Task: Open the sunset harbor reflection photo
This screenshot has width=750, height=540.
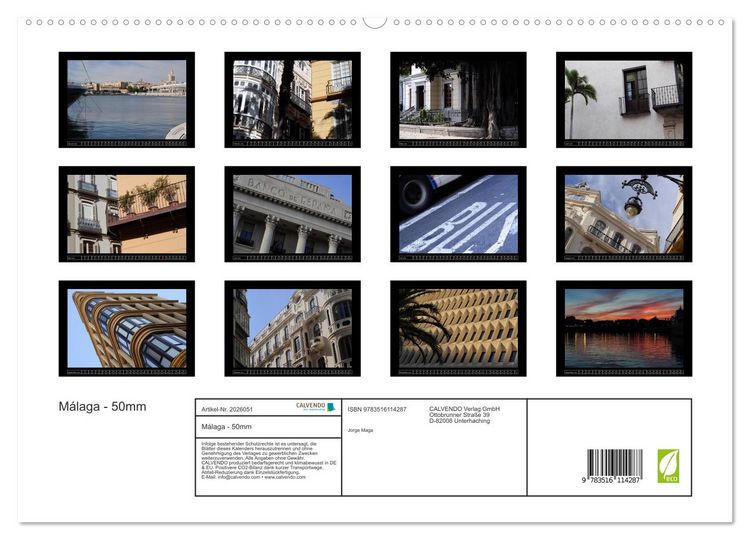Action: (624, 329)
